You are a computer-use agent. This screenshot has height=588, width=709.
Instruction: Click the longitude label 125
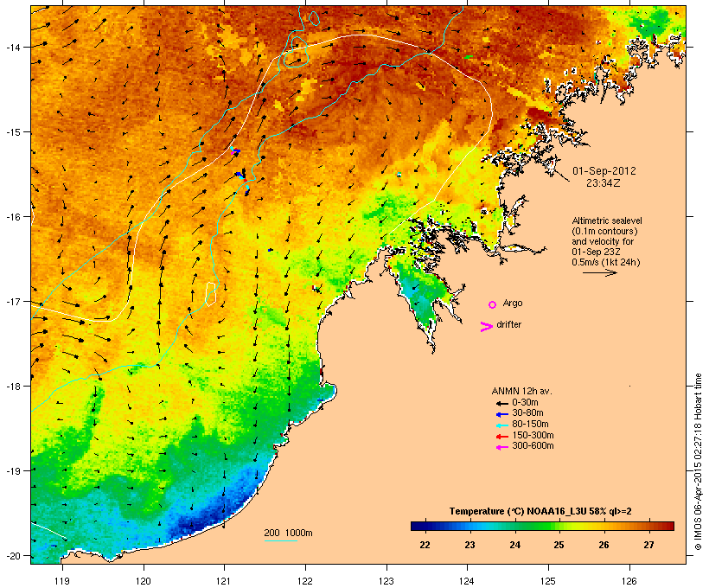point(548,581)
